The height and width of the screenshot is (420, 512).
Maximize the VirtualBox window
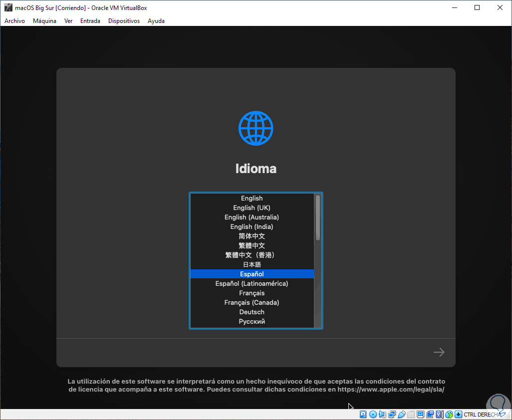[x=477, y=7]
